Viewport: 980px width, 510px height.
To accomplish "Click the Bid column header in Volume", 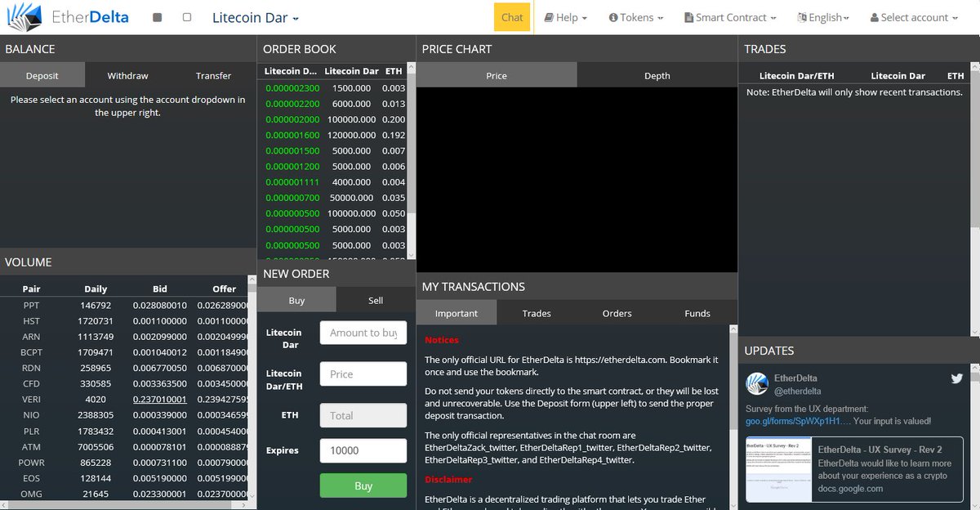I will tap(160, 289).
